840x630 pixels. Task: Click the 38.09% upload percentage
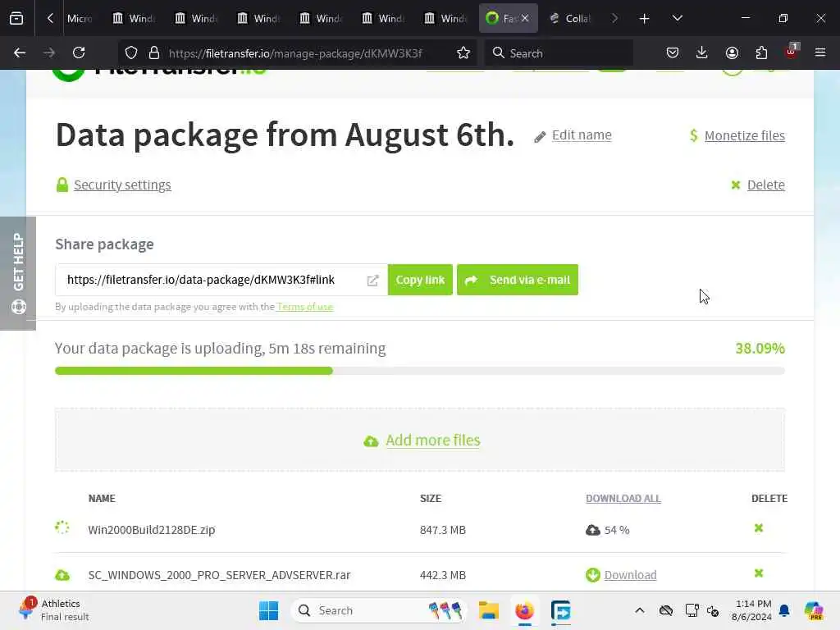click(760, 348)
